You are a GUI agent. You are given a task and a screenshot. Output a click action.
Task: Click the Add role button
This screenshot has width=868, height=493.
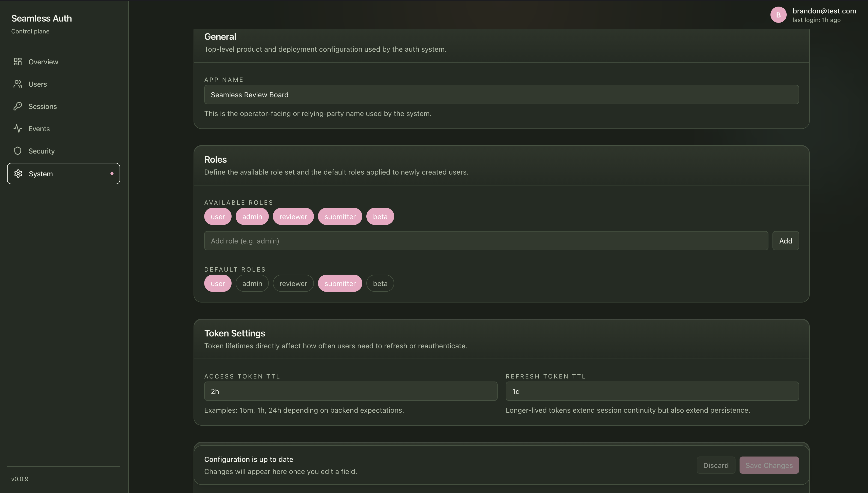(785, 241)
